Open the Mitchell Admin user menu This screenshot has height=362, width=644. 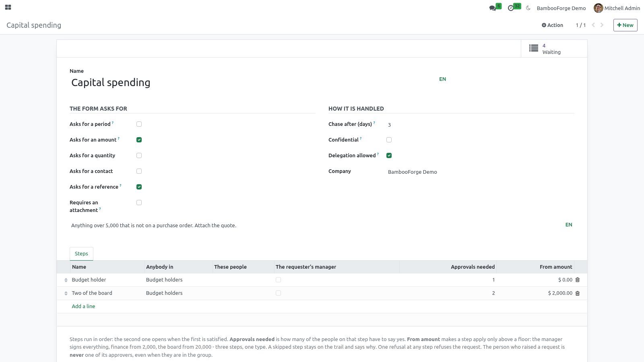[x=617, y=8]
